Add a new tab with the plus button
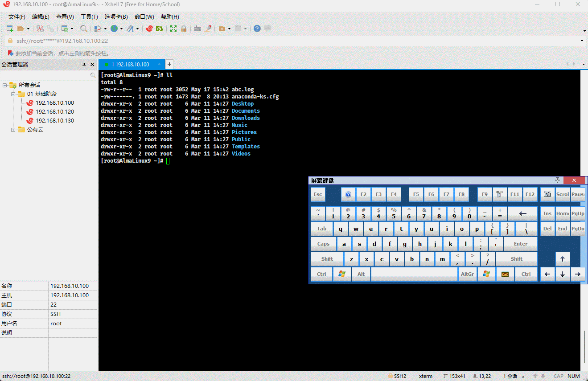Screen dimensions: 588x381 point(169,64)
